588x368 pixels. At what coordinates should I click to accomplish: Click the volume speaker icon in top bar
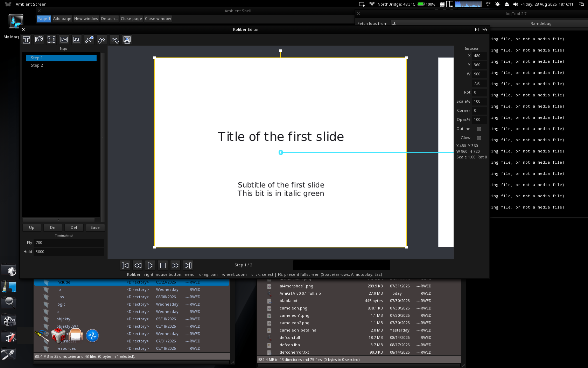coord(516,4)
